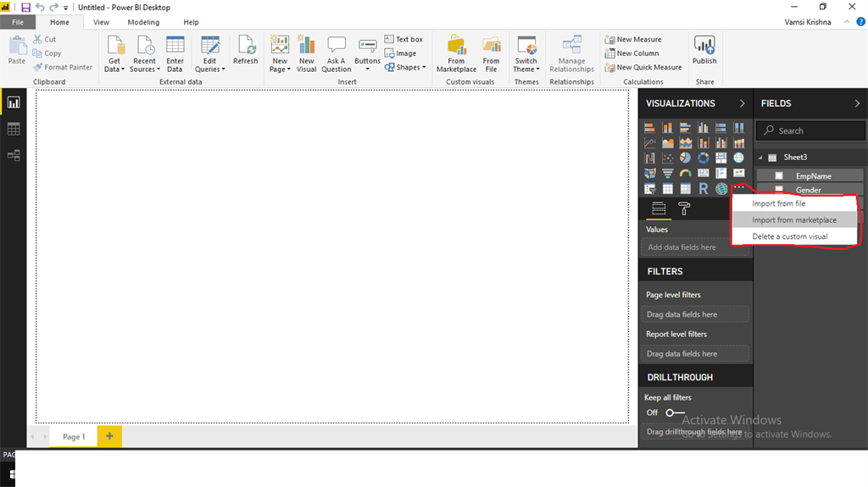The width and height of the screenshot is (868, 487).
Task: Select the Table visual
Action: 668,189
